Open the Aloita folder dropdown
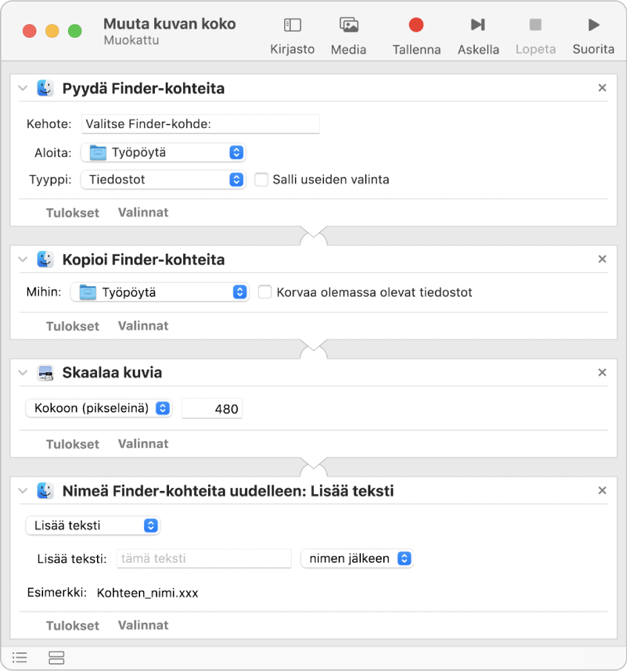The width and height of the screenshot is (627, 672). click(162, 153)
